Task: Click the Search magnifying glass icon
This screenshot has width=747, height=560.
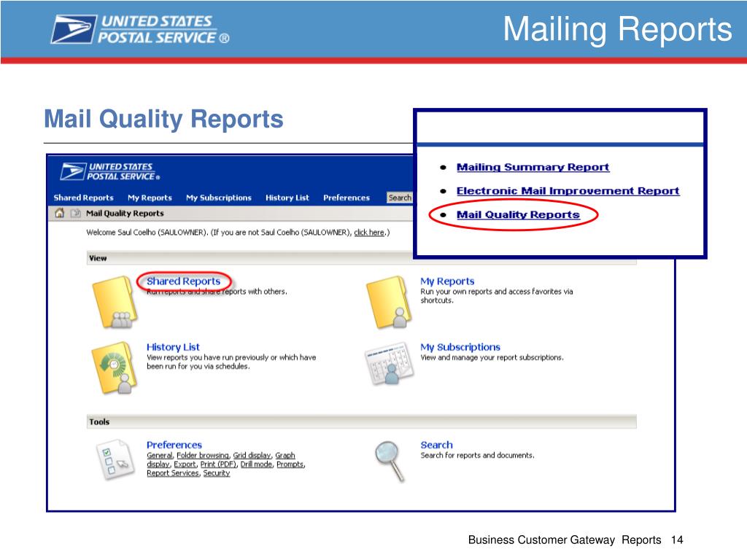Action: [x=390, y=461]
